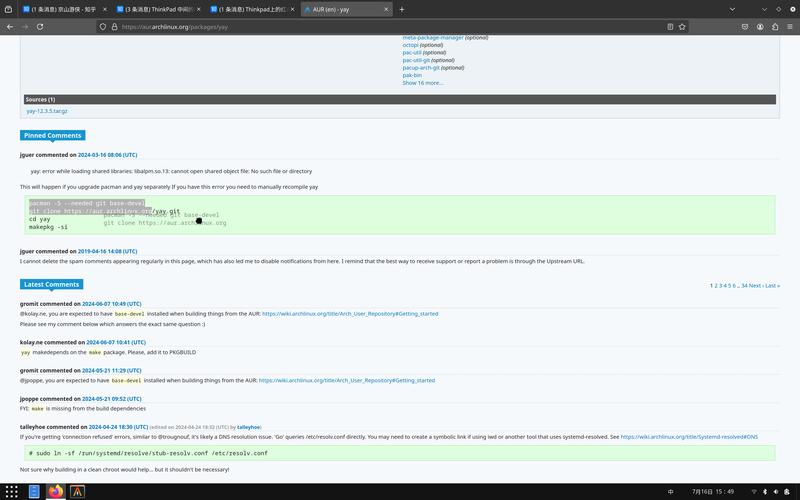Click the talleyhoe username link
This screenshot has height=500, width=800.
[x=249, y=427]
